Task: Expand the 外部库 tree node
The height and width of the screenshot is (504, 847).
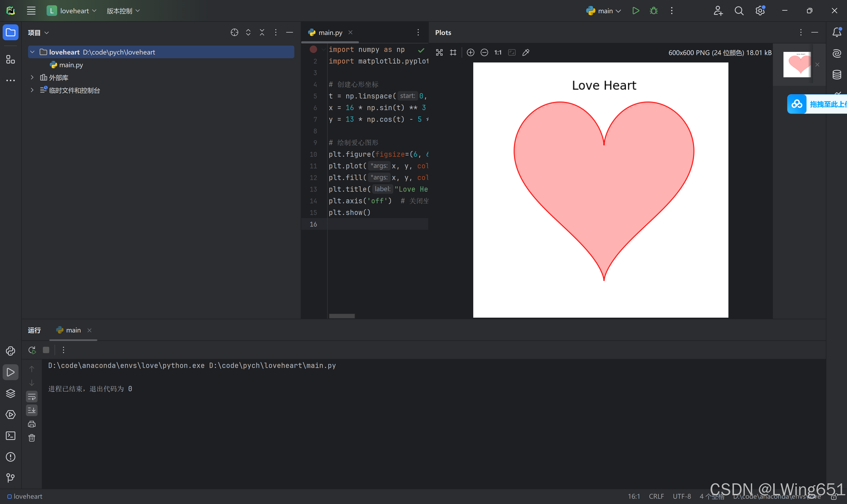Action: [32, 78]
